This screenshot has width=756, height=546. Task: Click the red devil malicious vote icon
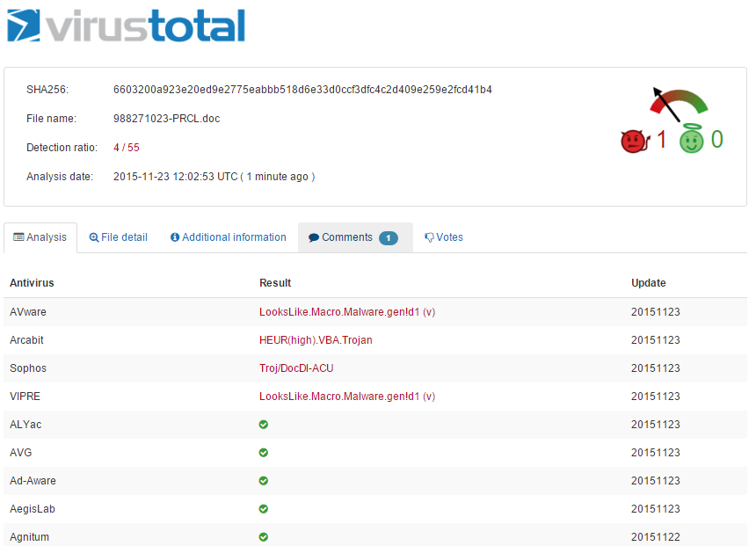[635, 142]
